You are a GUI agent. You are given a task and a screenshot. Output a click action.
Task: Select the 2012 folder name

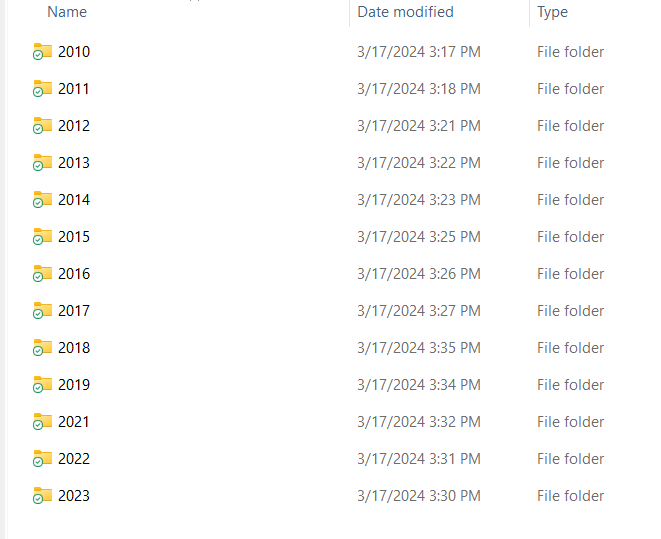pyautogui.click(x=74, y=126)
